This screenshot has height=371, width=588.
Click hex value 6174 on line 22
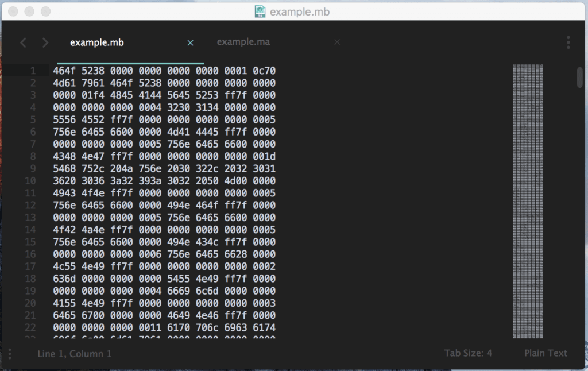coord(264,327)
